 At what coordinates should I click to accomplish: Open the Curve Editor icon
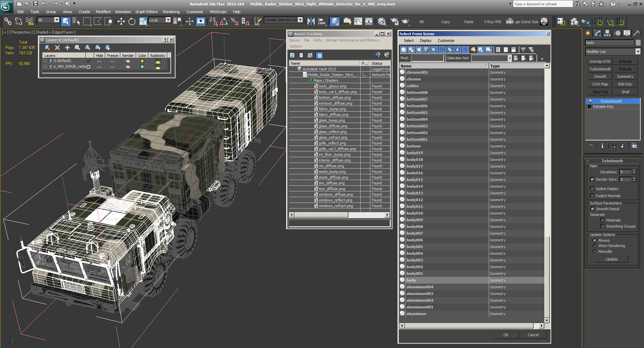[x=358, y=21]
